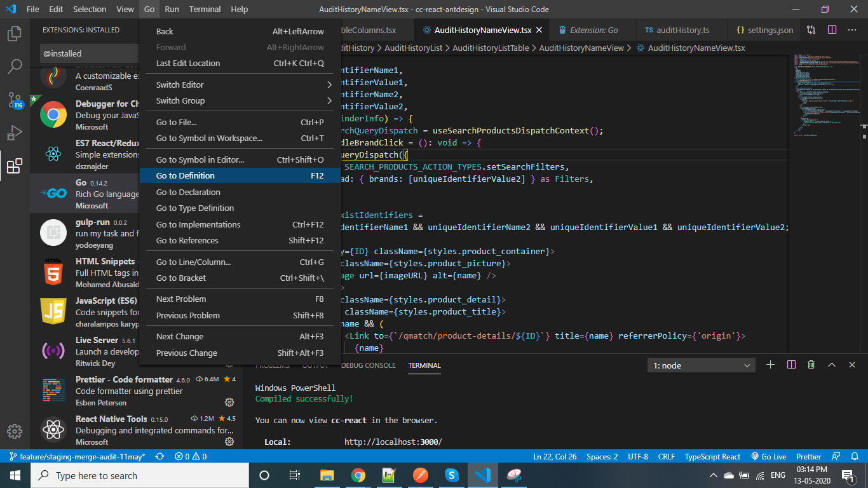The height and width of the screenshot is (488, 868).
Task: Click the @installed extensions search field
Action: tap(89, 53)
